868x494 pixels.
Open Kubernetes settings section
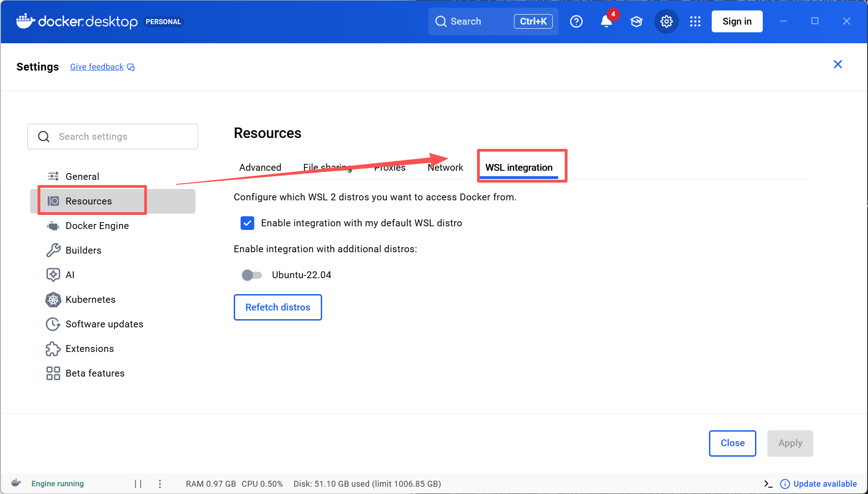coord(113,299)
